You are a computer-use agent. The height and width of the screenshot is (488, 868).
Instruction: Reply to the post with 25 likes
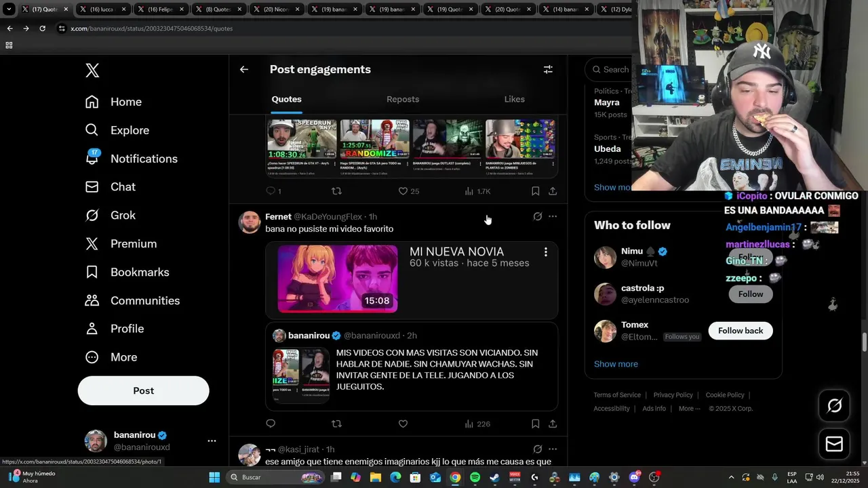(273, 191)
